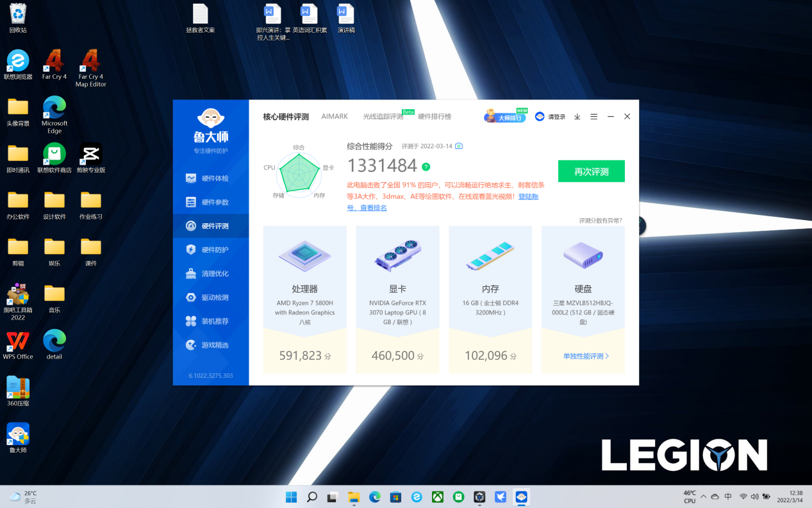Expand the hidden system tray icons
812x508 pixels.
703,496
